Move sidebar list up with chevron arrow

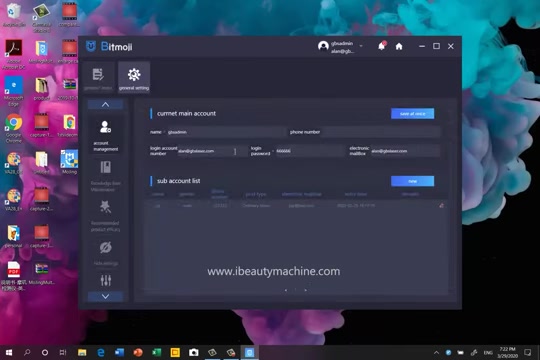pyautogui.click(x=105, y=104)
